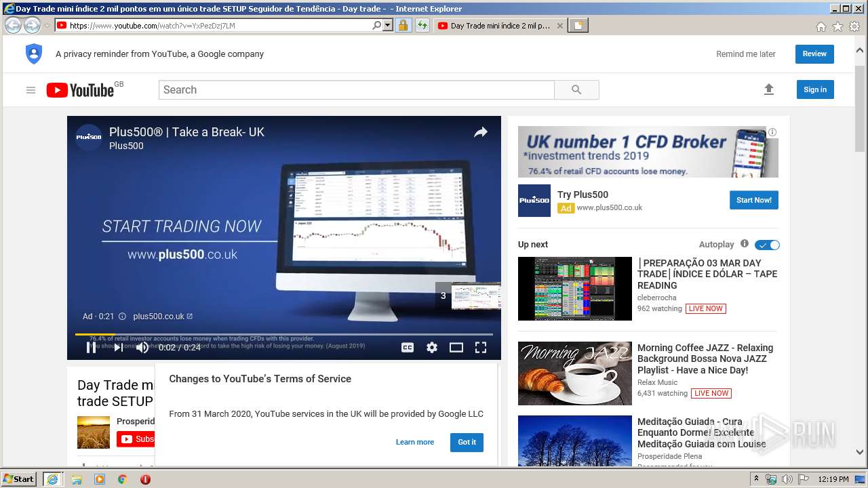
Task: Share the ad using the arrow icon
Action: (481, 133)
